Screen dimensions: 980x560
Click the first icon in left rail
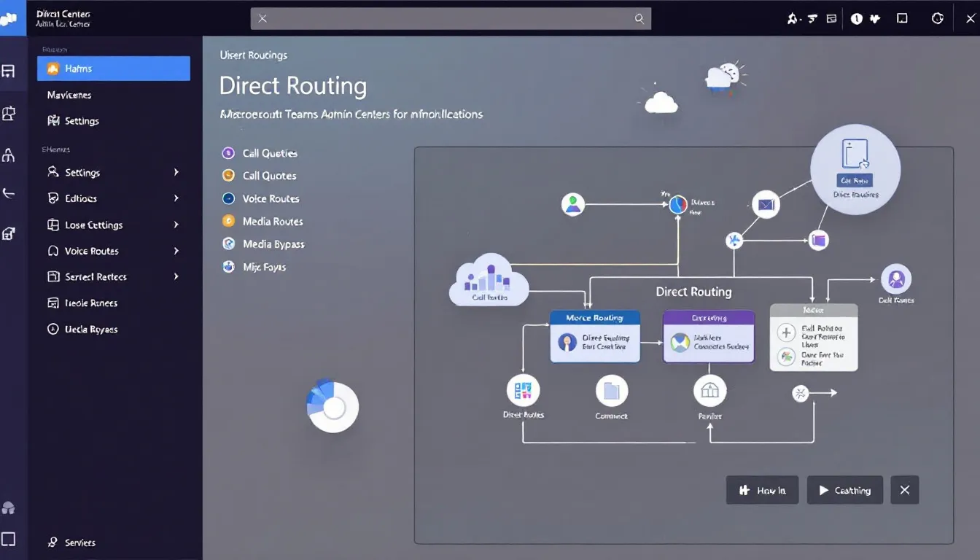coord(9,71)
